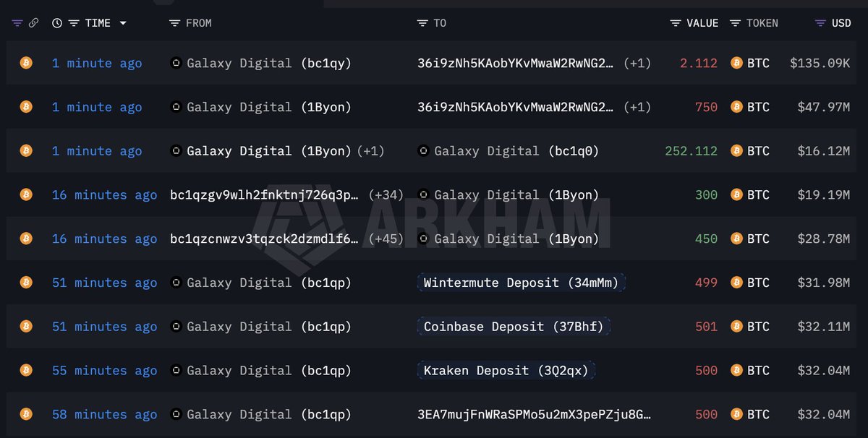
Task: Click Bitcoin chain icon in 252.112 BTC row
Action: coord(26,150)
